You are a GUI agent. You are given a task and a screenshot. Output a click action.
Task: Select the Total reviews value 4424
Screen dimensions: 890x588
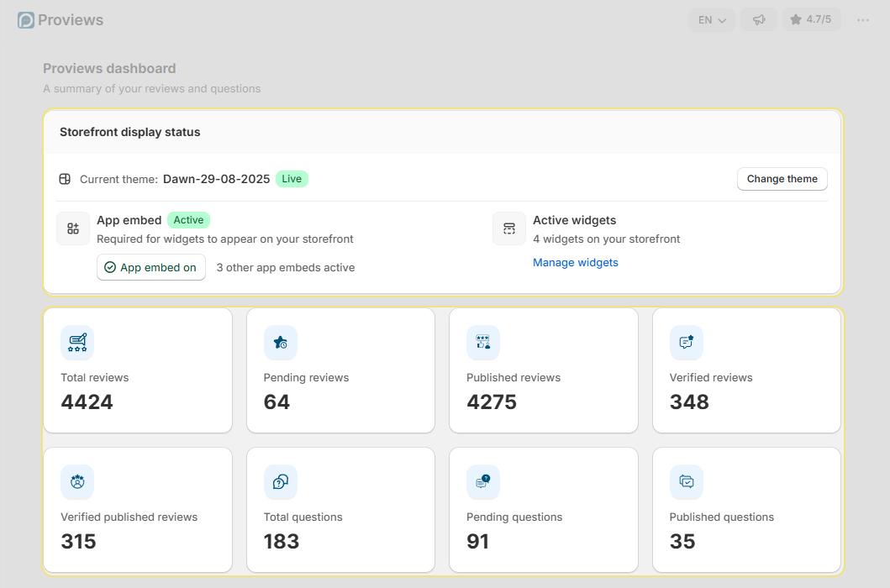(x=87, y=402)
